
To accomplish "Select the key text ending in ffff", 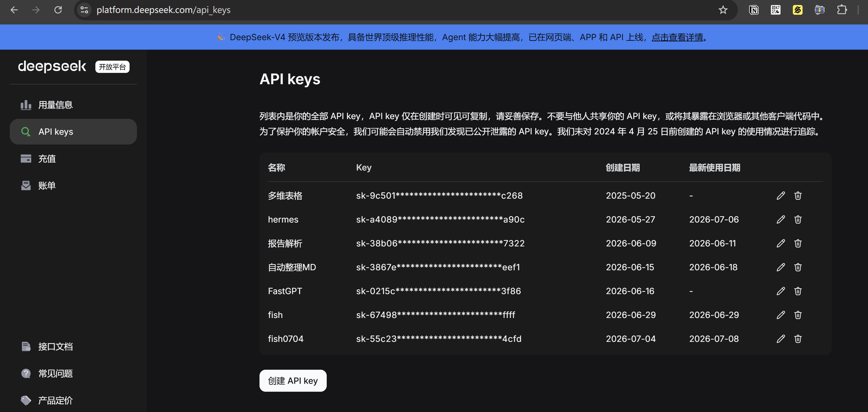I will pos(436,315).
